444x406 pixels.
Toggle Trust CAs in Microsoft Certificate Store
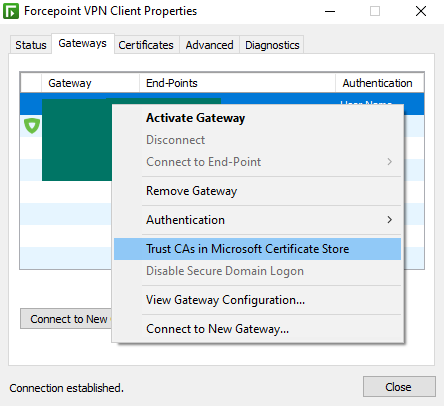point(257,249)
